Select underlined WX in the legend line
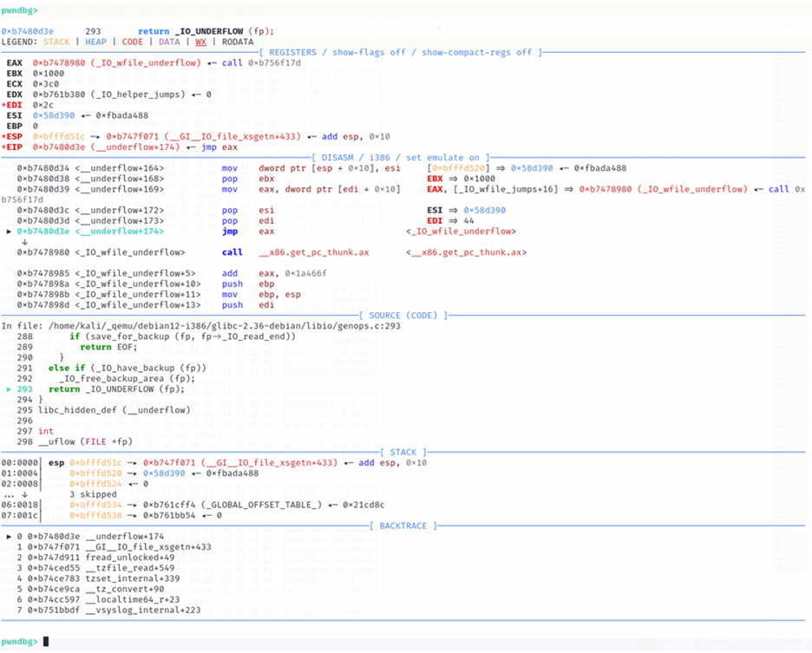The image size is (812, 653). (x=200, y=42)
